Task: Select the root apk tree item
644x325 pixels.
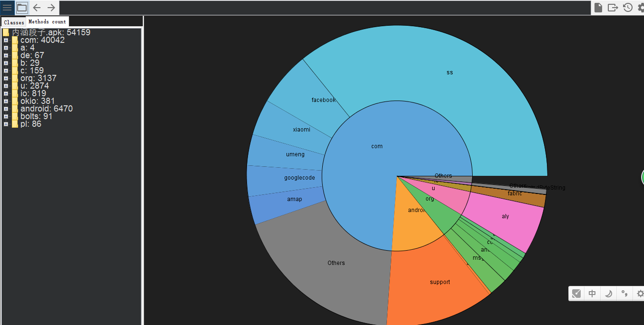Action: [x=51, y=32]
